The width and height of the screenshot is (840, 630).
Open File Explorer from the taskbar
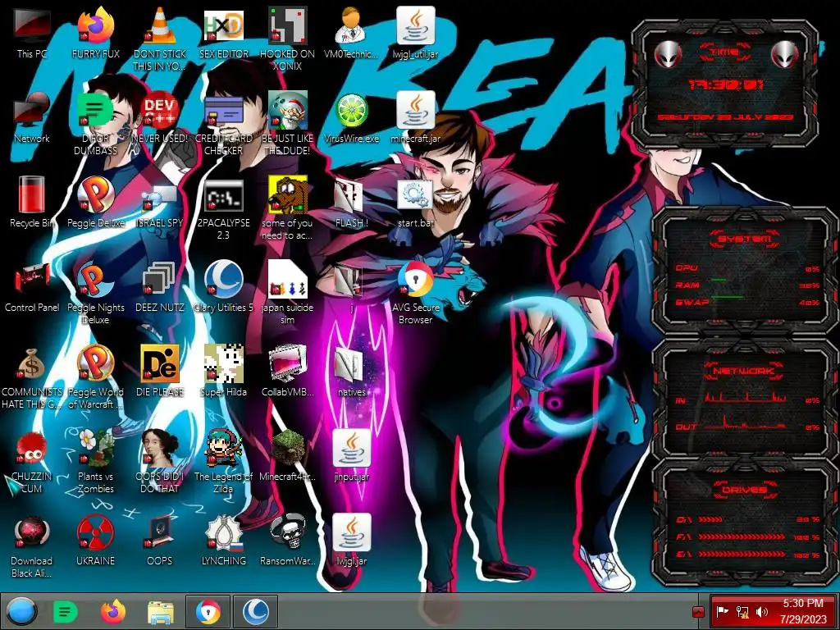(161, 612)
